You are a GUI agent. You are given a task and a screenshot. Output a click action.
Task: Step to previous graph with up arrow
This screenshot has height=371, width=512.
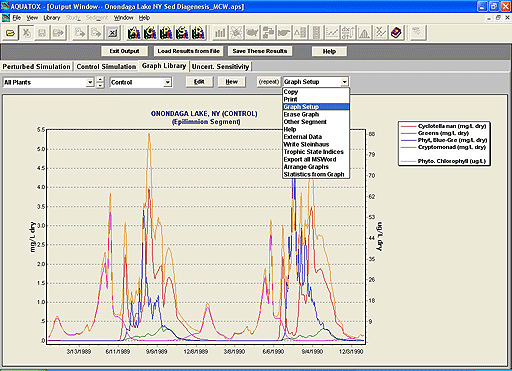click(100, 80)
